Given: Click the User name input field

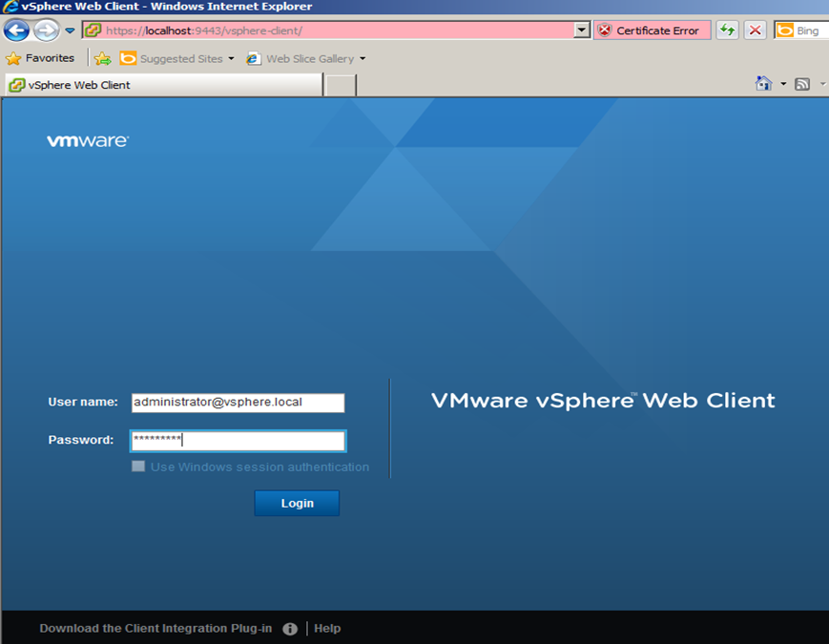Looking at the screenshot, I should point(238,403).
